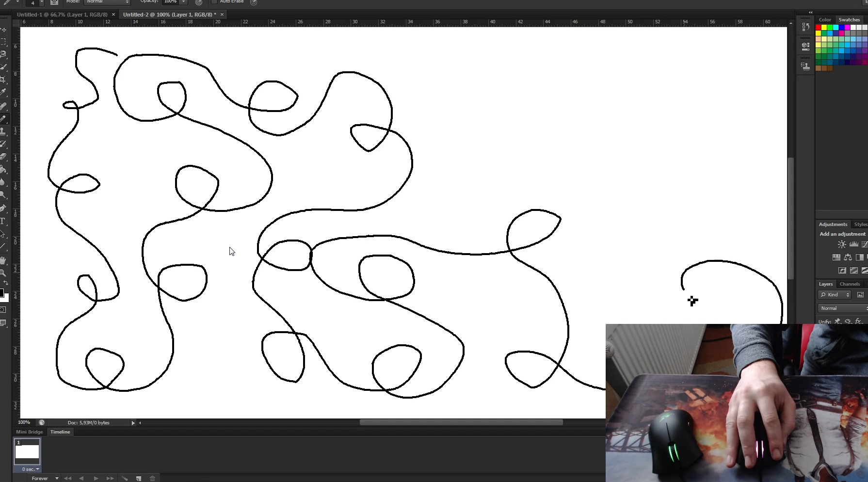Open the brush preset picker arrow
The width and height of the screenshot is (868, 482).
pos(42,3)
